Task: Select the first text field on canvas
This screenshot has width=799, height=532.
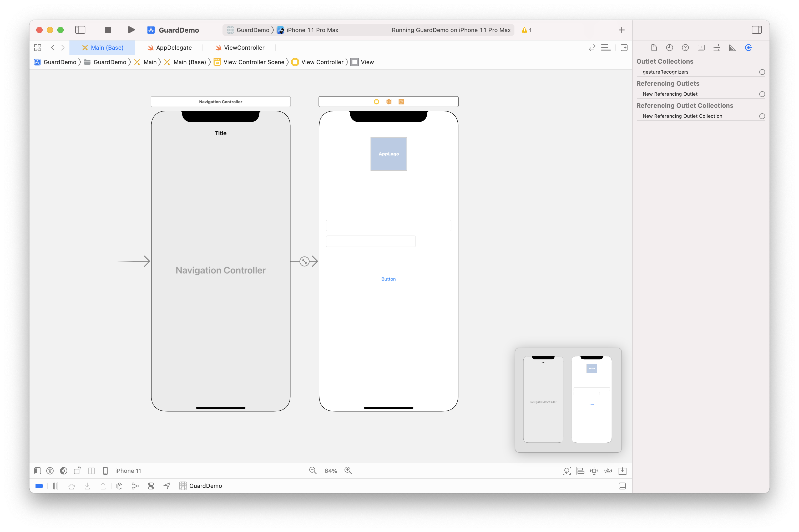Action: tap(388, 226)
